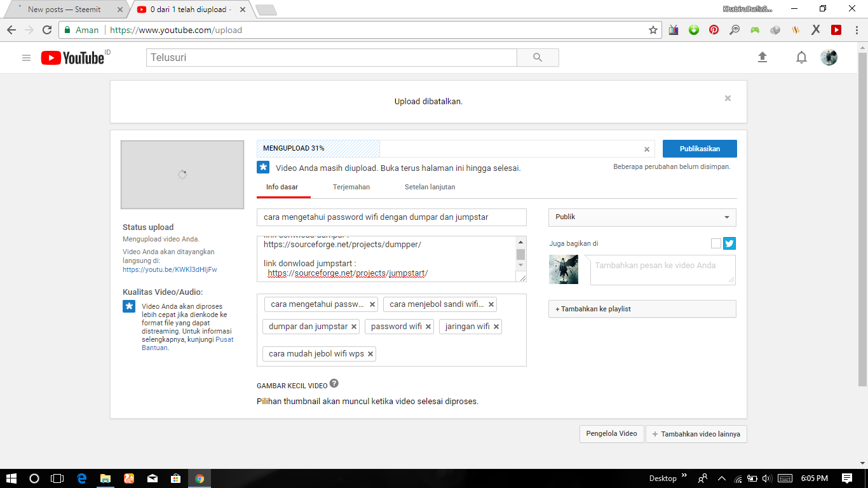
Task: Switch to the Terjemahan tab
Action: tap(351, 187)
